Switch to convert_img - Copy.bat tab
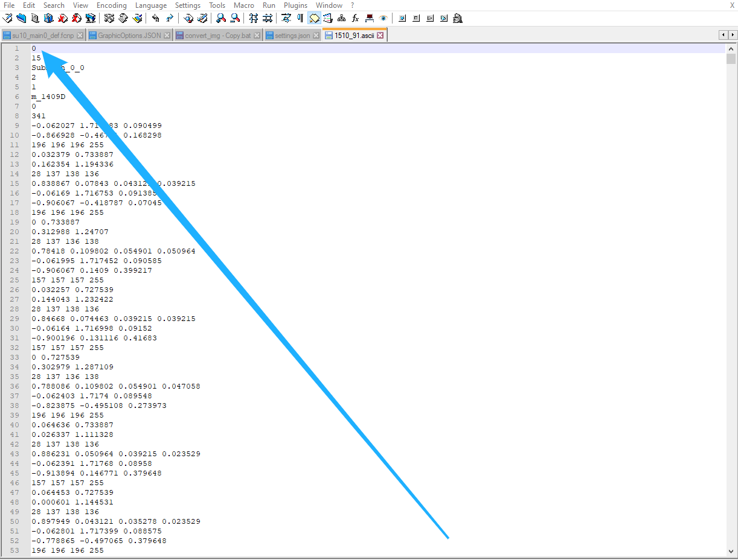 [218, 36]
